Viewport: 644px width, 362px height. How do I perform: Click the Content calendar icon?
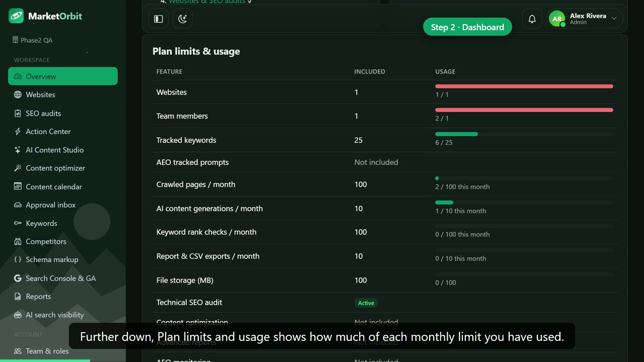(x=18, y=187)
